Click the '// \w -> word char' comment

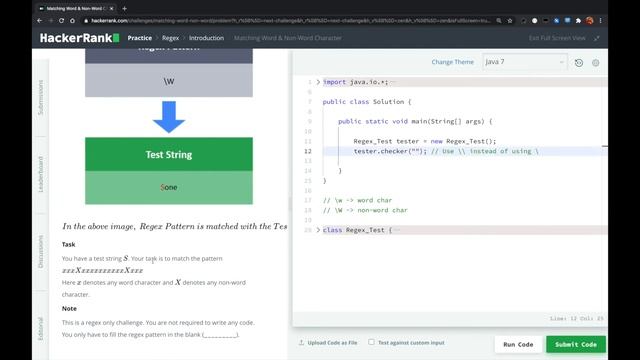tap(357, 200)
